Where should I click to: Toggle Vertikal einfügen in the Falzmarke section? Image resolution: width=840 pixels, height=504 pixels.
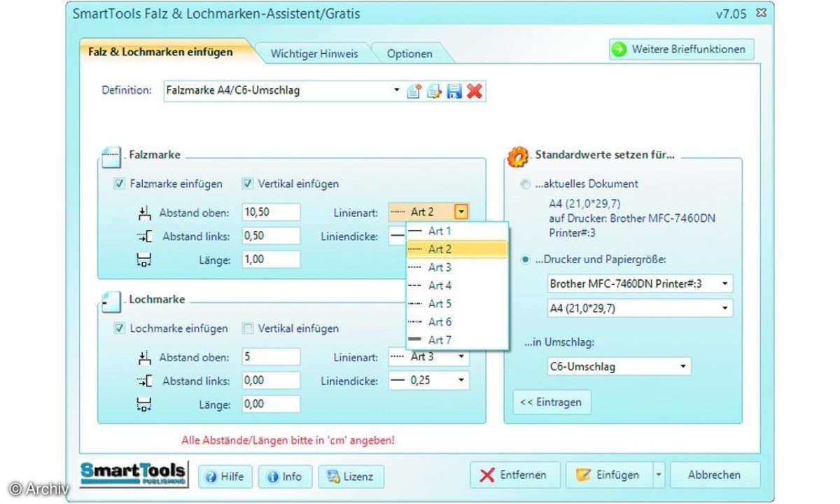coord(247,184)
